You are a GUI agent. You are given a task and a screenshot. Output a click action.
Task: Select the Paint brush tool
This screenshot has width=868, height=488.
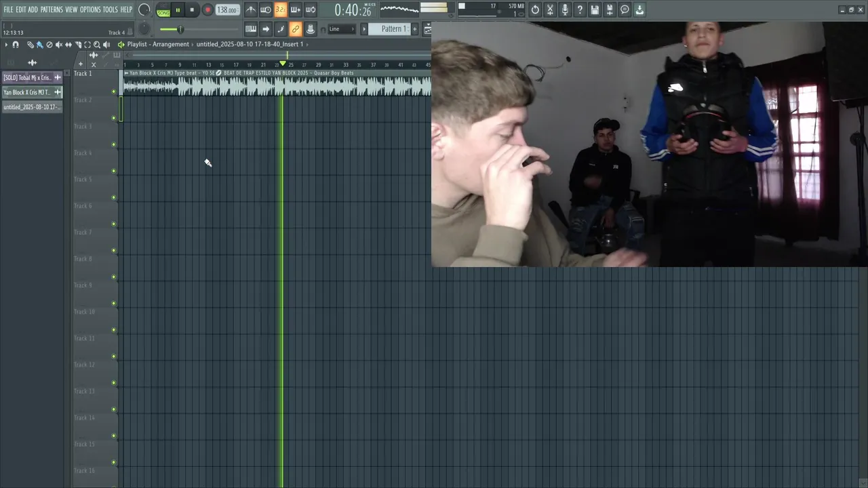pos(39,45)
